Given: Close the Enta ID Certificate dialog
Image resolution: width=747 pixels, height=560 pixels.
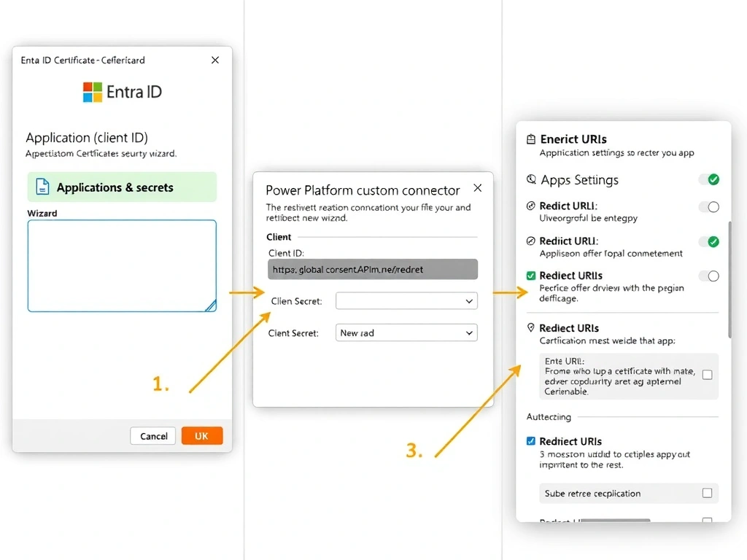Looking at the screenshot, I should [215, 60].
